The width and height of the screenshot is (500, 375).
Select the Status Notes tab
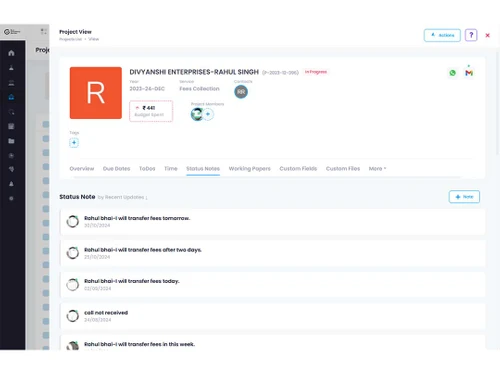tap(203, 169)
